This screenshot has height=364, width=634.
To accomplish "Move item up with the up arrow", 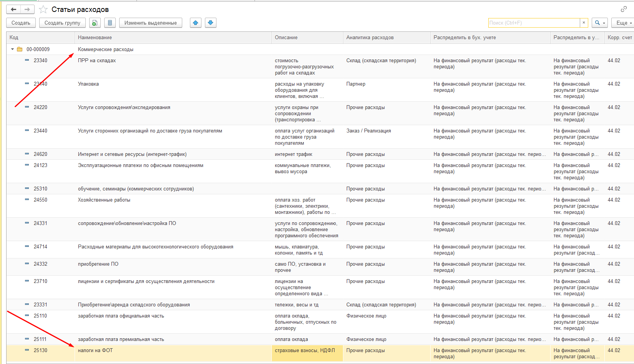I will [196, 23].
